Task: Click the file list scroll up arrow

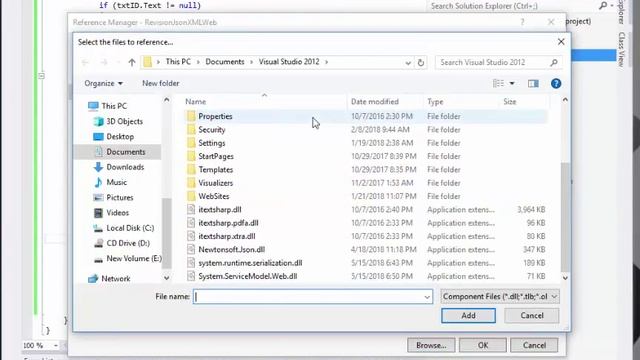Action: click(565, 100)
